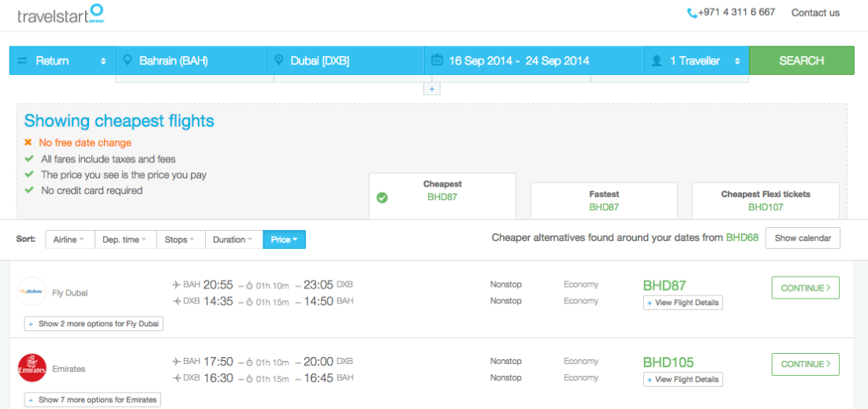This screenshot has width=868, height=409.
Task: Sort by Dep. time dropdown
Action: point(125,240)
